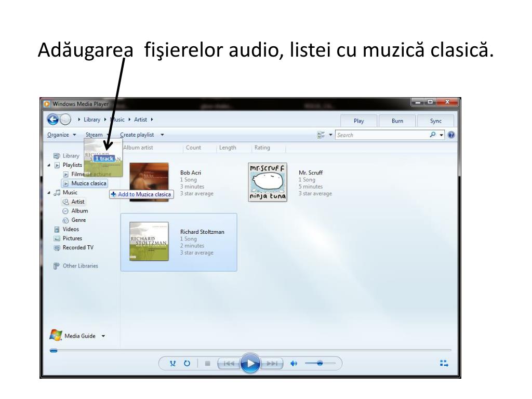Select Playlists in the navigation pane
The image size is (532, 399).
tap(72, 165)
